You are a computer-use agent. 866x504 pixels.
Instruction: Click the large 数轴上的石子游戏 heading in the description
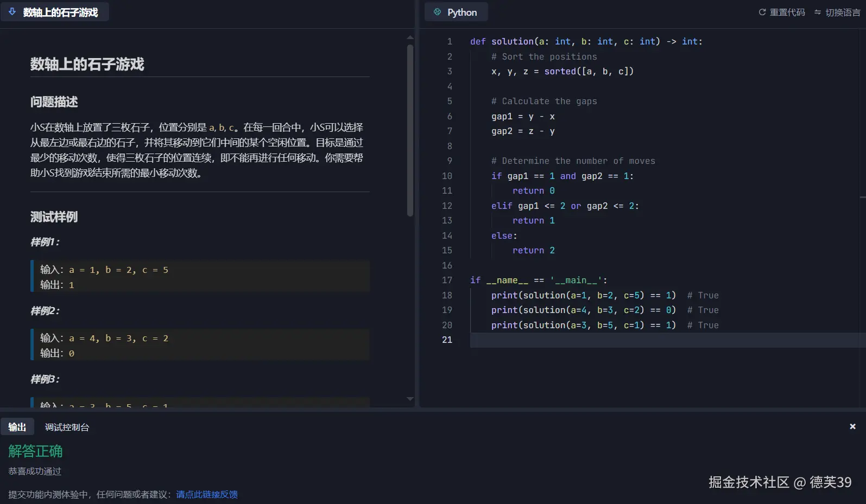[87, 64]
